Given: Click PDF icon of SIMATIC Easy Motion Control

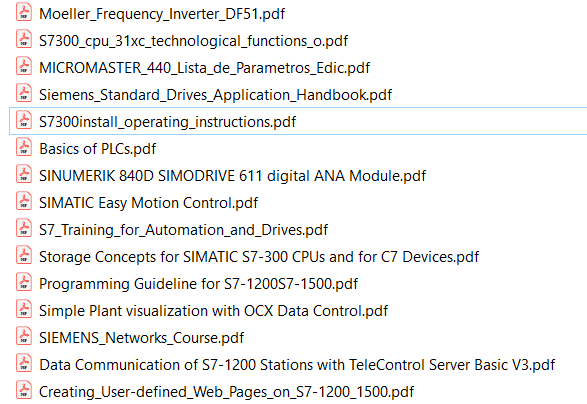Looking at the screenshot, I should click(24, 201).
